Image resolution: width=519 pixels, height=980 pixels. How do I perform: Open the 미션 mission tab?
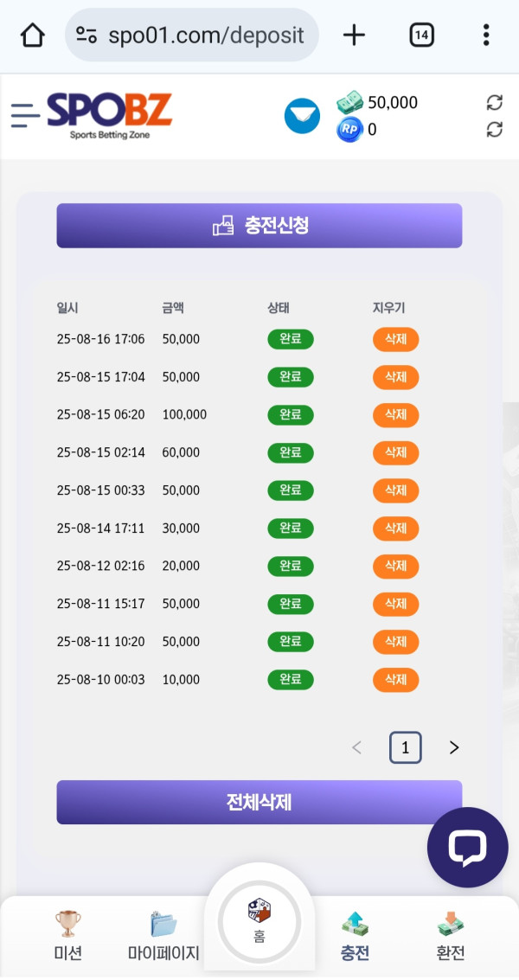point(68,936)
